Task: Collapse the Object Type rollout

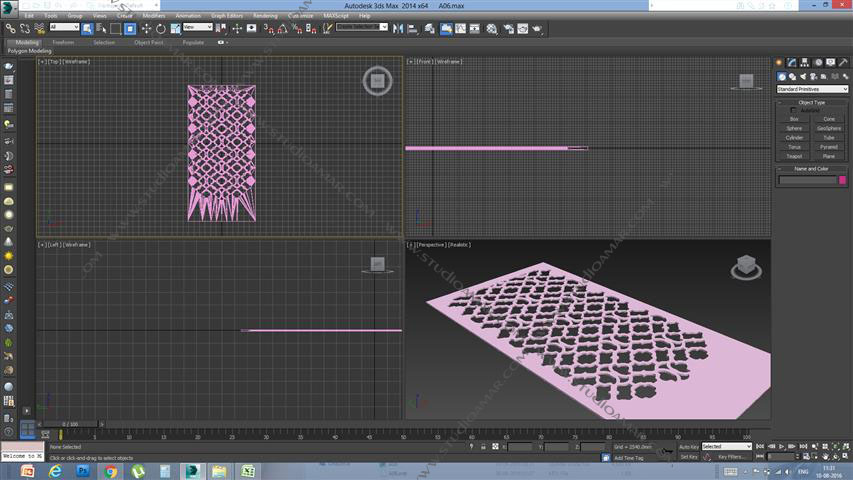Action: 812,102
